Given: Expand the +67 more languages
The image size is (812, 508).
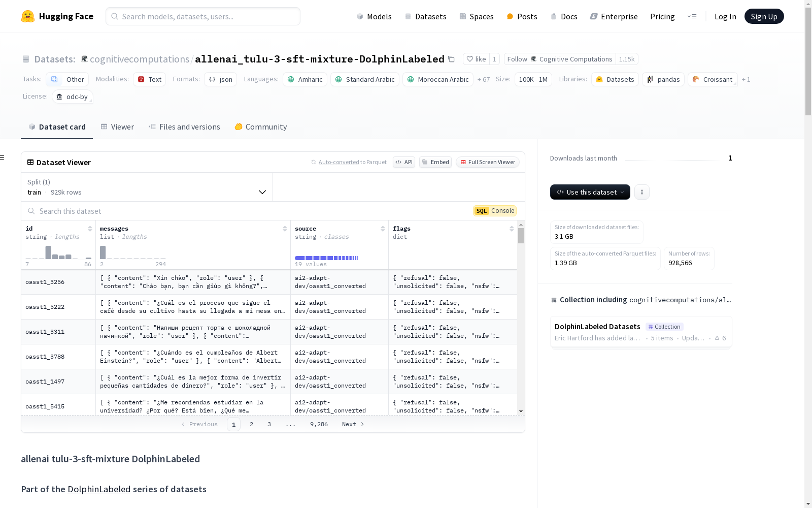Looking at the screenshot, I should 484,79.
